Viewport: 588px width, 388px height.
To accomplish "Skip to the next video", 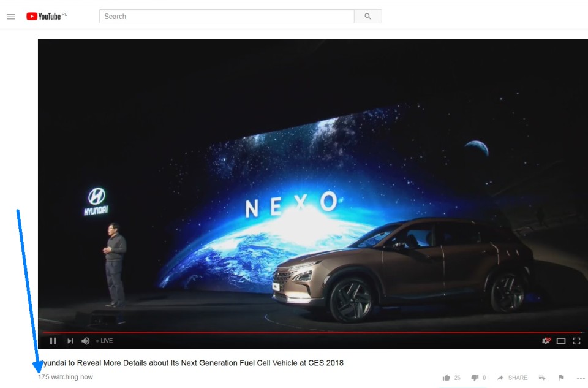I will coord(70,341).
